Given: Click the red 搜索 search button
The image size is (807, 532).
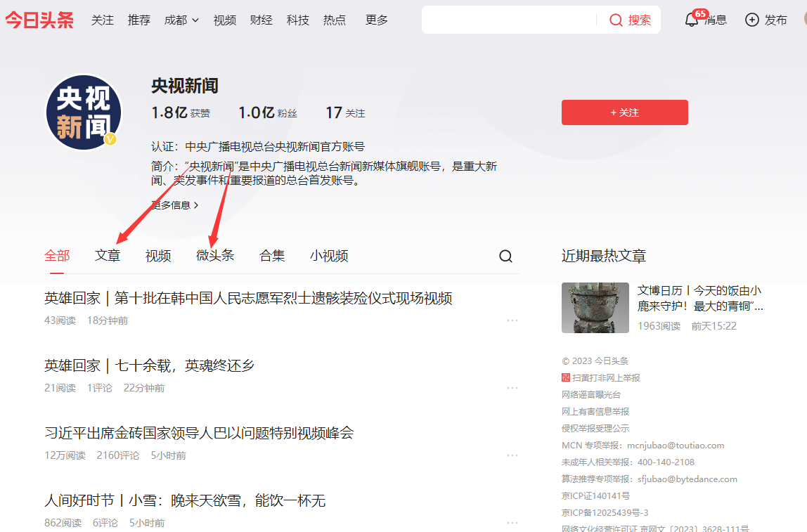Looking at the screenshot, I should tap(631, 20).
